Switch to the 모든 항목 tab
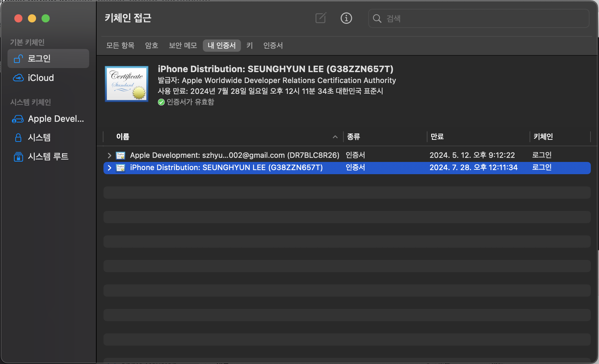The image size is (599, 364). click(x=120, y=46)
